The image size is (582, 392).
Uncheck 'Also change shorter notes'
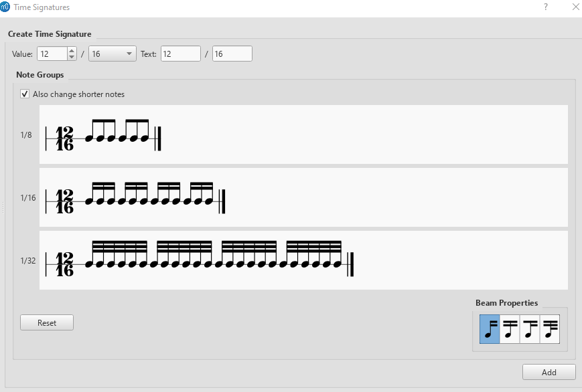point(25,94)
